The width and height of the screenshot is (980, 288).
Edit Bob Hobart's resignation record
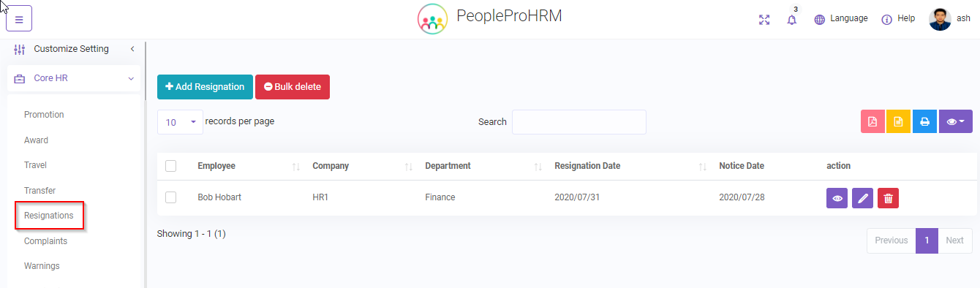pyautogui.click(x=863, y=198)
